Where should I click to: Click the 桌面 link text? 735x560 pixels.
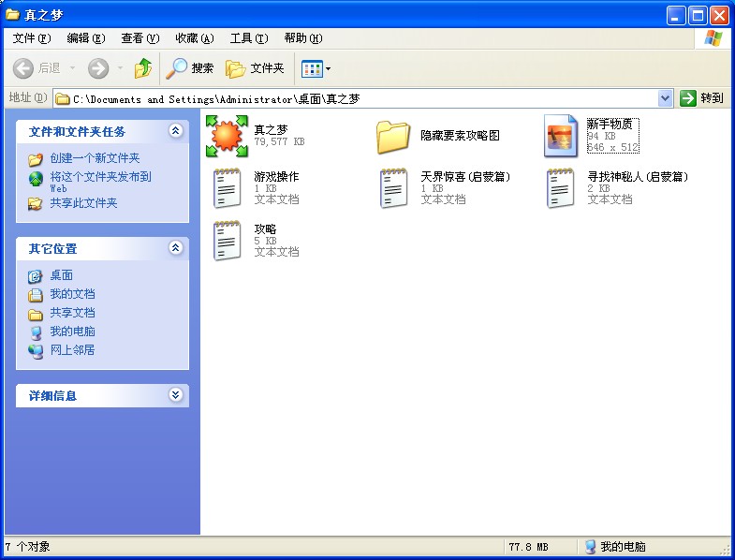coord(62,275)
